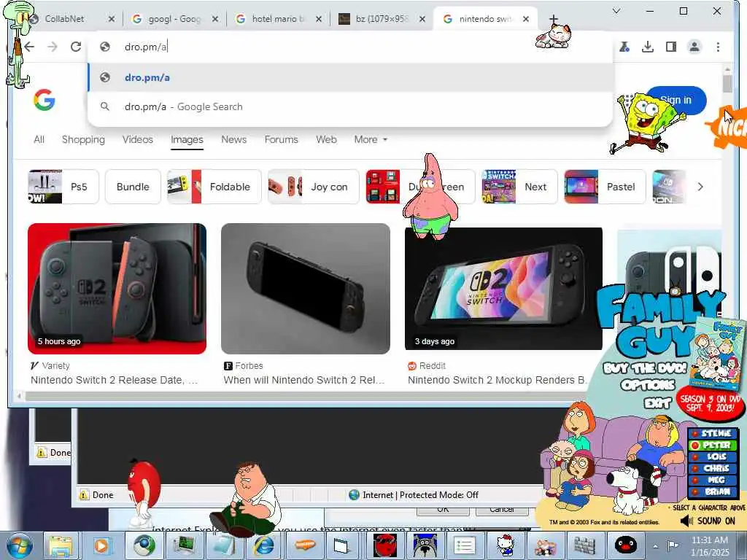Select the Joy con suggestion chip
This screenshot has height=560, width=747.
(x=313, y=187)
